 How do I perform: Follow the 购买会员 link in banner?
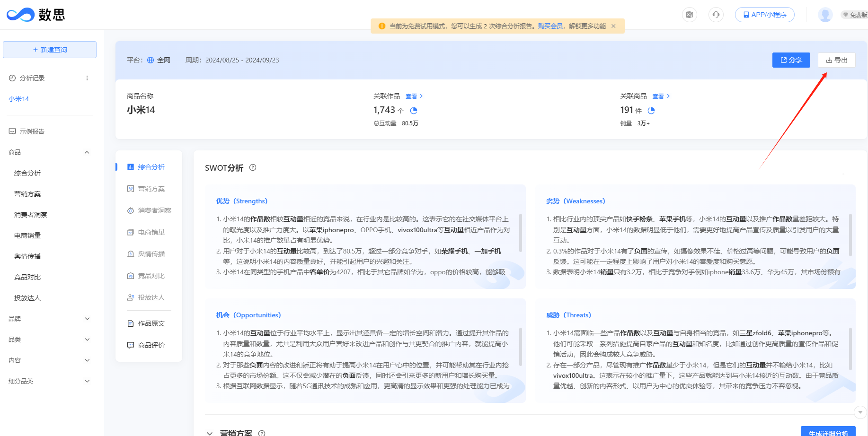[550, 26]
